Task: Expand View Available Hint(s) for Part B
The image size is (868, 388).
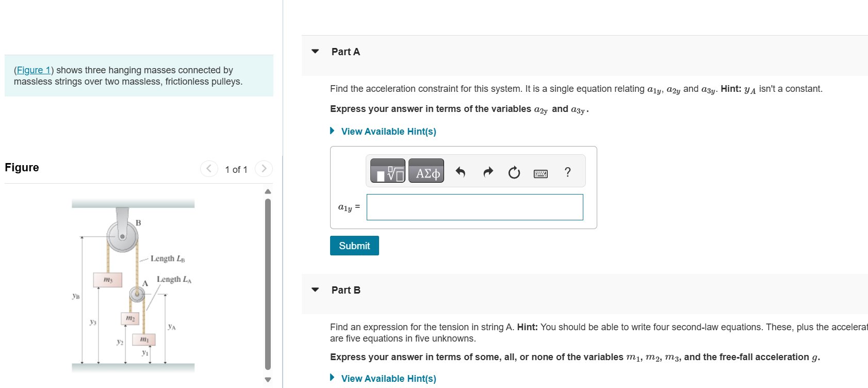Action: point(388,379)
